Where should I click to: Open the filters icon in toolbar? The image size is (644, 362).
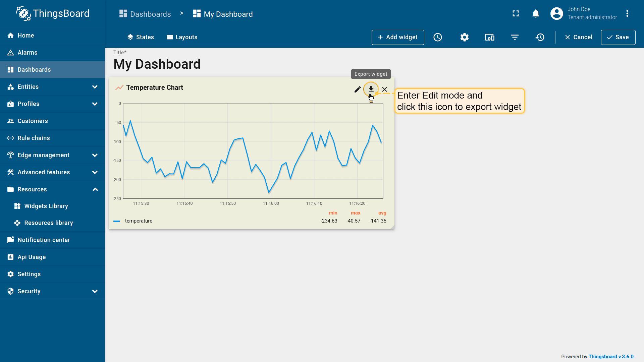coord(515,37)
